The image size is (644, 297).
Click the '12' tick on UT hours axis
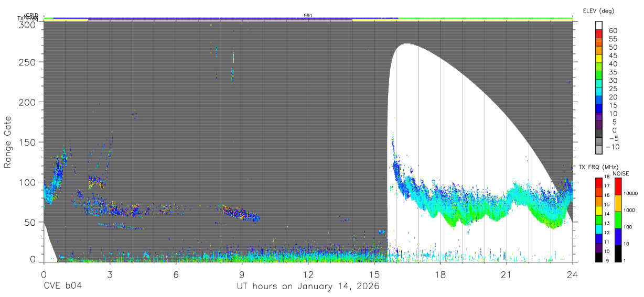308,274
